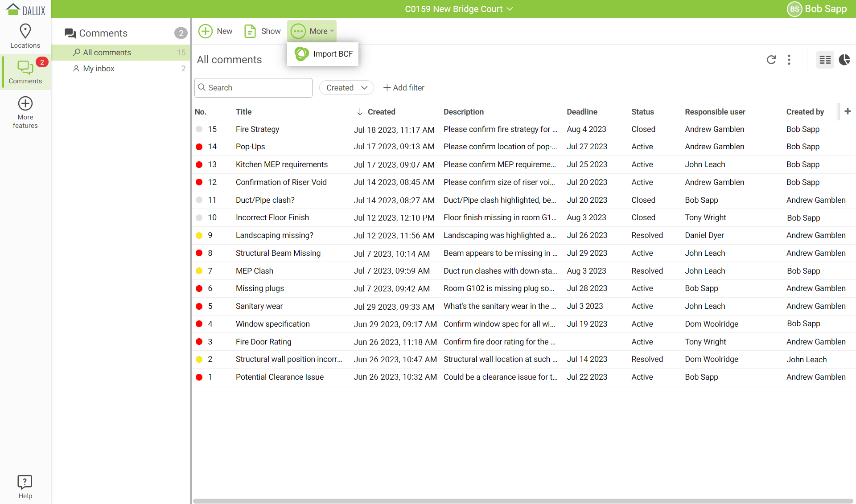Refresh the comments list
The image size is (856, 504).
coord(771,60)
